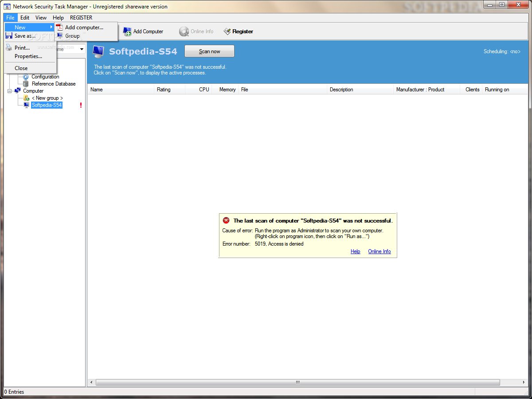Choose Close from File menu
The height and width of the screenshot is (399, 532).
click(x=30, y=68)
